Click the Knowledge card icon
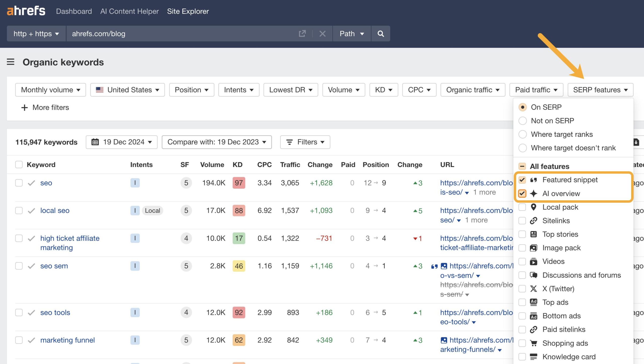The height and width of the screenshot is (364, 644). pos(533,357)
